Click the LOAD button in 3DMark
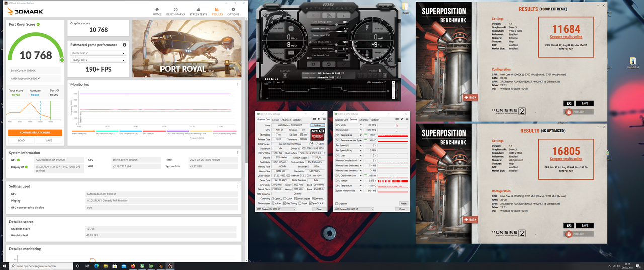Viewport: 644px width, 270px height. tap(21, 140)
